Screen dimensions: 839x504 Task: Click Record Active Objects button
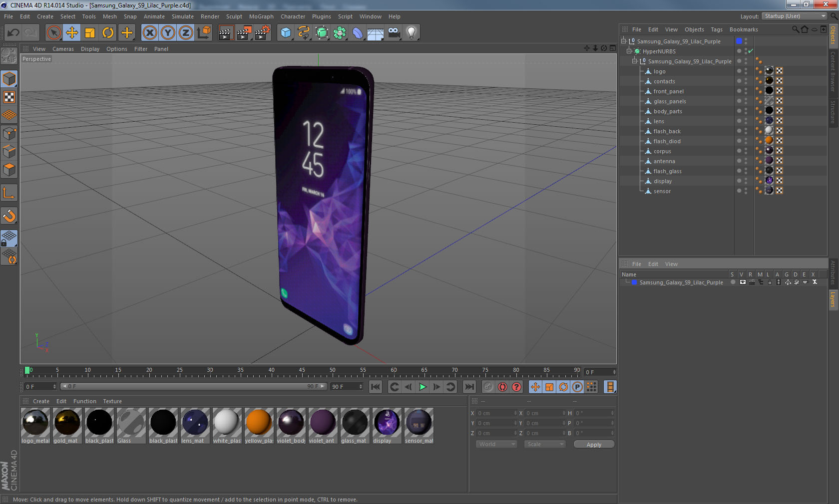pyautogui.click(x=488, y=387)
